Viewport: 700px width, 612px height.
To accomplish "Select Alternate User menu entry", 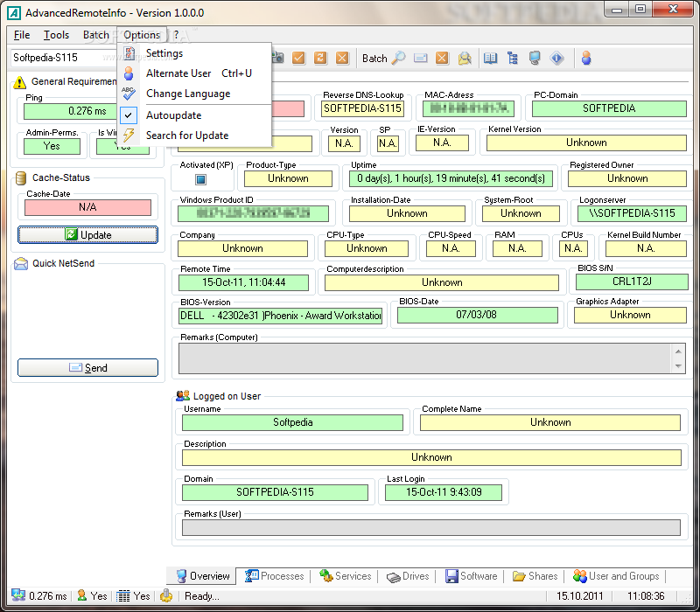I will 194,73.
